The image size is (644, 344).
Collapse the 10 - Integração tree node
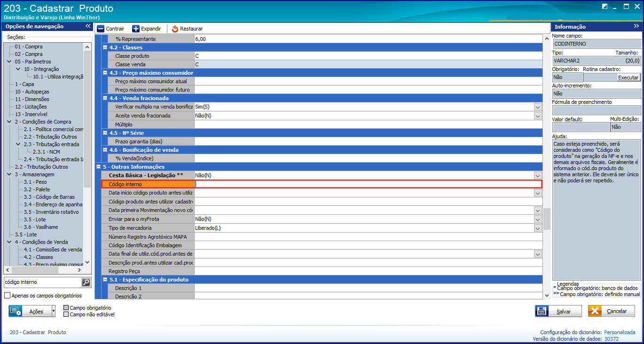[18, 69]
